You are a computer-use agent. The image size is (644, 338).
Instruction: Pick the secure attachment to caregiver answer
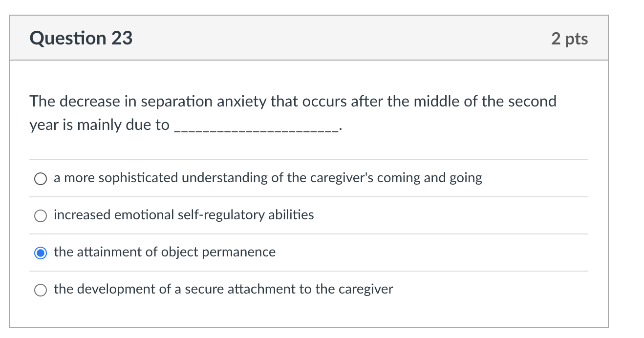click(41, 290)
